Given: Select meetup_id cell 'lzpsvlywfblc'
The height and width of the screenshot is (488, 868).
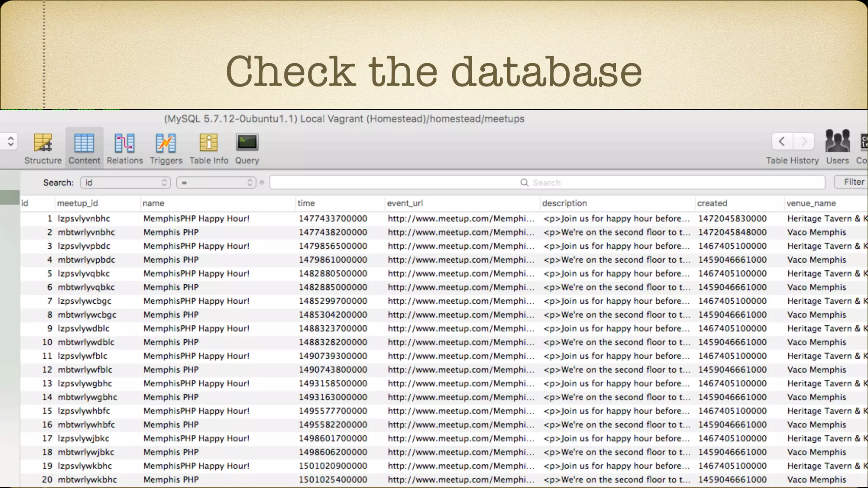Looking at the screenshot, I should (x=83, y=356).
